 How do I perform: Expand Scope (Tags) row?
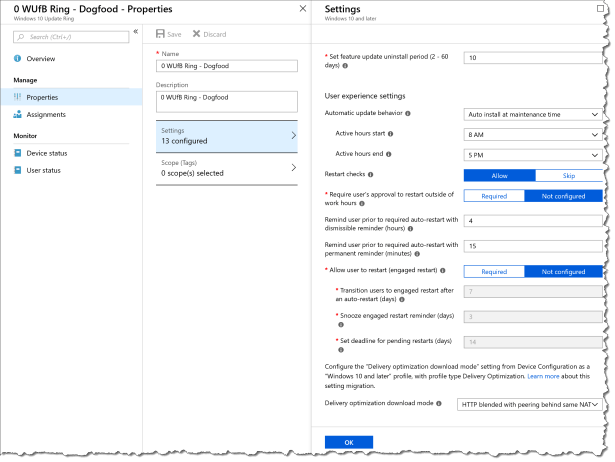(227, 169)
